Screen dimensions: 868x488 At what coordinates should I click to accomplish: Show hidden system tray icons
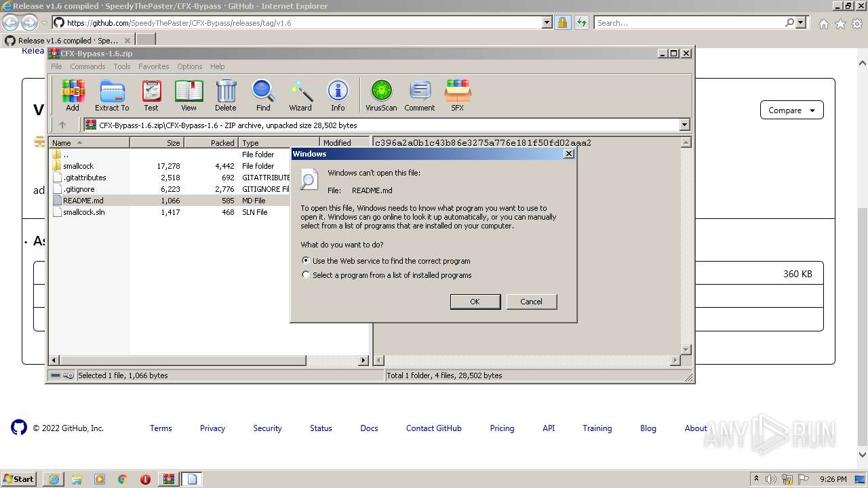(756, 479)
